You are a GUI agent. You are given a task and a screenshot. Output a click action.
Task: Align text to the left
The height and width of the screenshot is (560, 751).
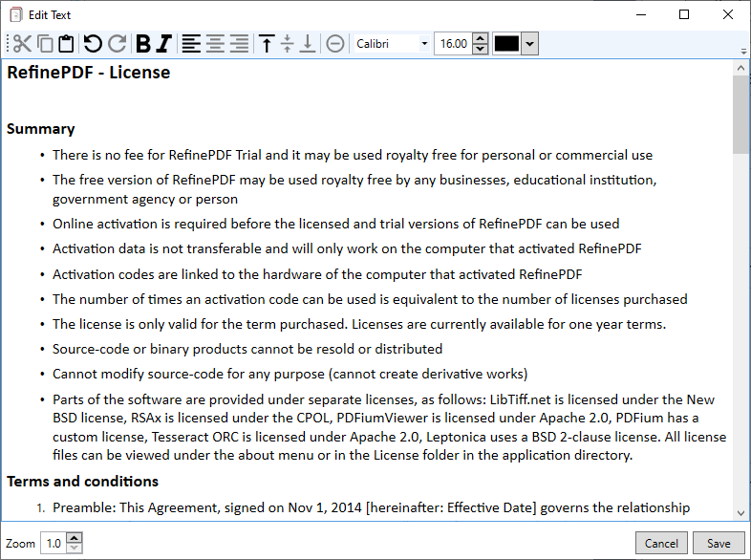(191, 44)
